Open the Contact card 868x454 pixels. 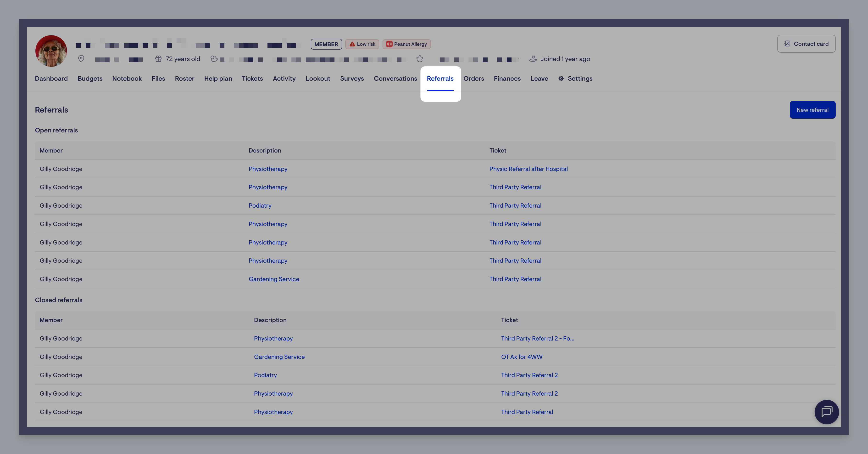[806, 44]
